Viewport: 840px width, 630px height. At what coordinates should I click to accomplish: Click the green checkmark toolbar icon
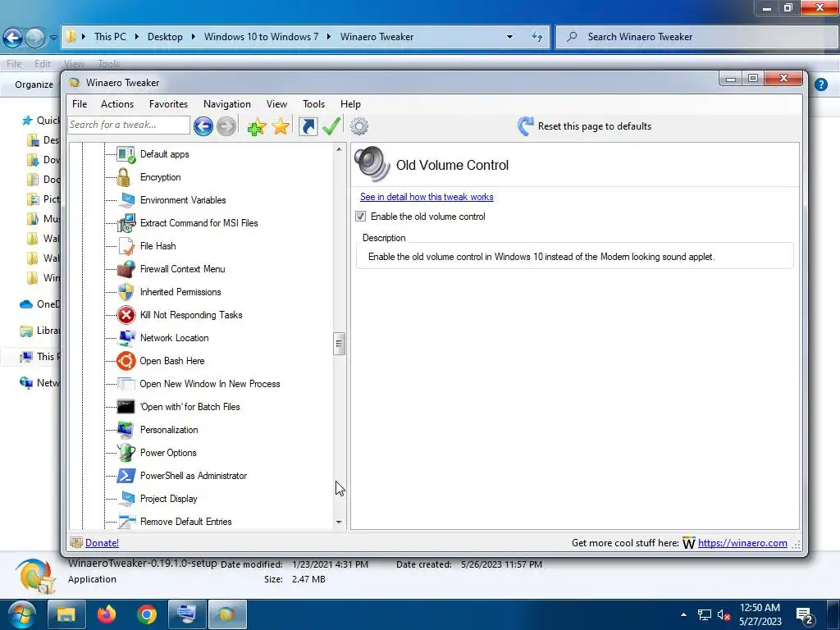(x=331, y=126)
